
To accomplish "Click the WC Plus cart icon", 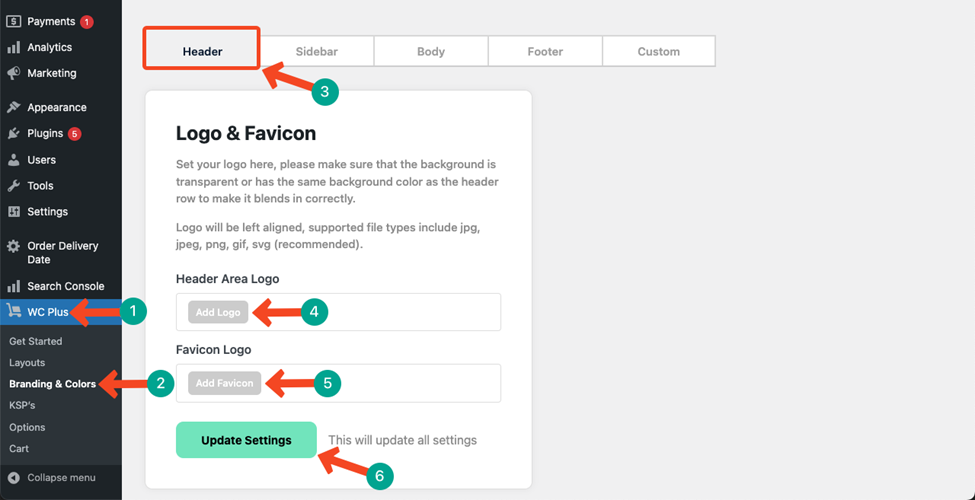I will (x=14, y=309).
